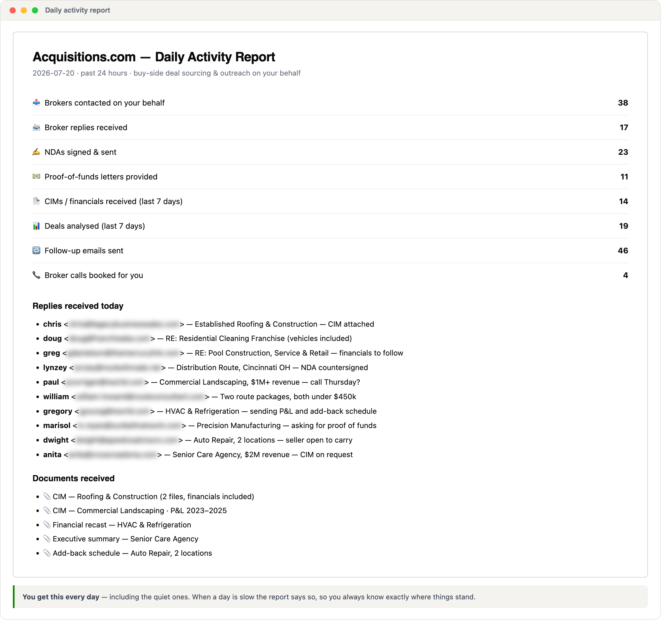Screen dimensions: 672x624
Task: Click the paperclip icon for CIM Commercial Landscaping
Action: point(47,511)
